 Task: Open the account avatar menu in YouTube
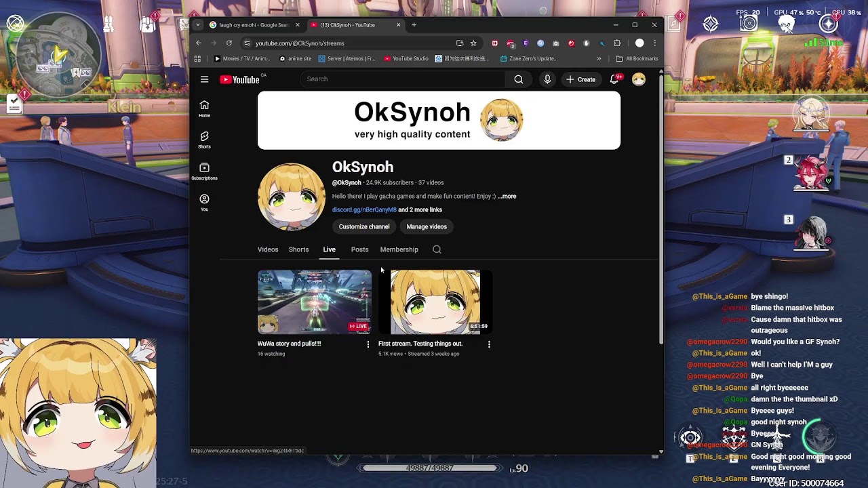pos(639,79)
